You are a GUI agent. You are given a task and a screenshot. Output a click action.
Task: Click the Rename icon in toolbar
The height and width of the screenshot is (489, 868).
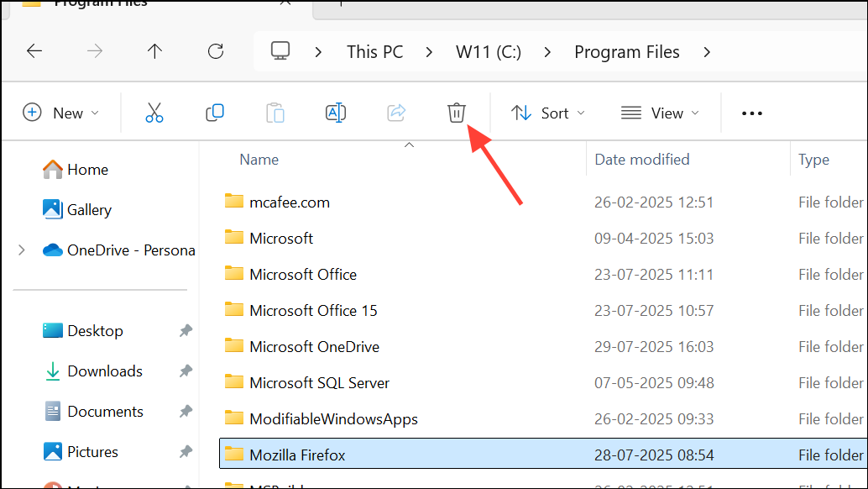pos(336,113)
